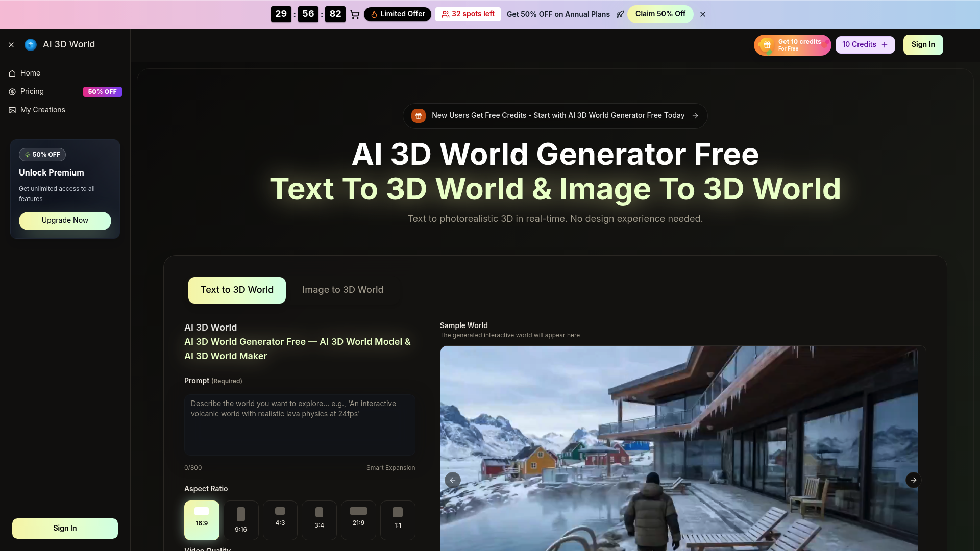Open the shopping cart in the promo banner
980x551 pixels.
(355, 14)
